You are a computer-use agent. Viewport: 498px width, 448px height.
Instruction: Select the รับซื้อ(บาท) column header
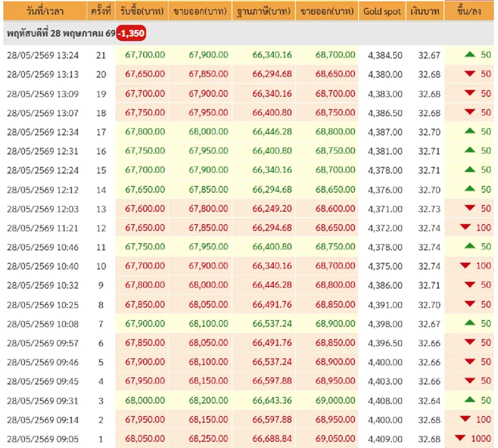click(142, 11)
